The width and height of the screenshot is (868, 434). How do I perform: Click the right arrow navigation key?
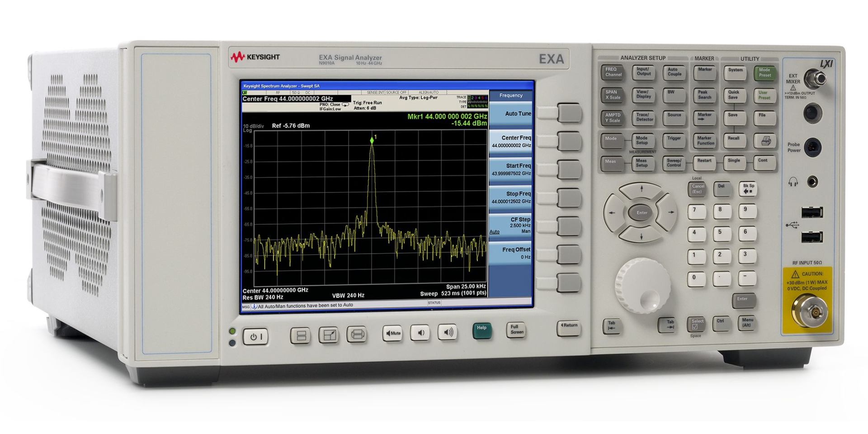[x=670, y=212]
